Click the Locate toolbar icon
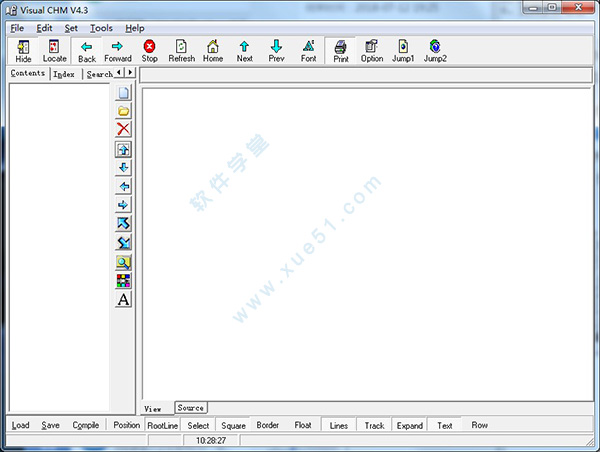600x452 pixels. pos(54,51)
